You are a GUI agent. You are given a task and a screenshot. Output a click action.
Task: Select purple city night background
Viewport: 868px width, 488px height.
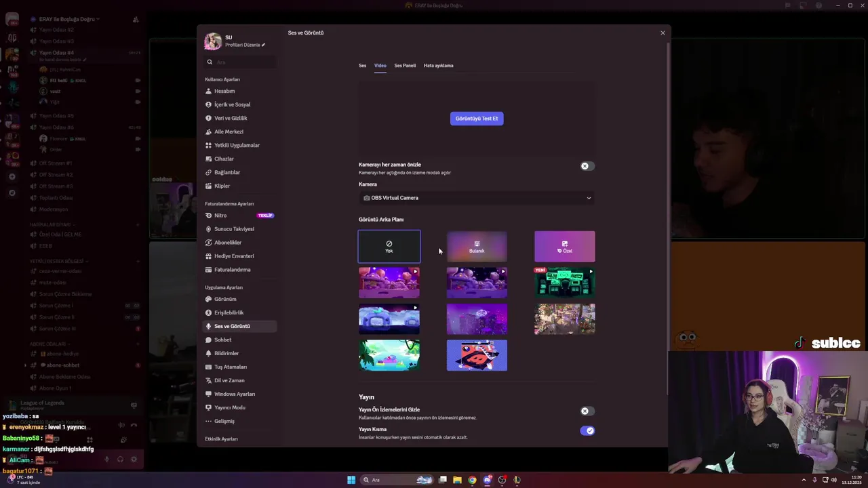click(x=477, y=319)
